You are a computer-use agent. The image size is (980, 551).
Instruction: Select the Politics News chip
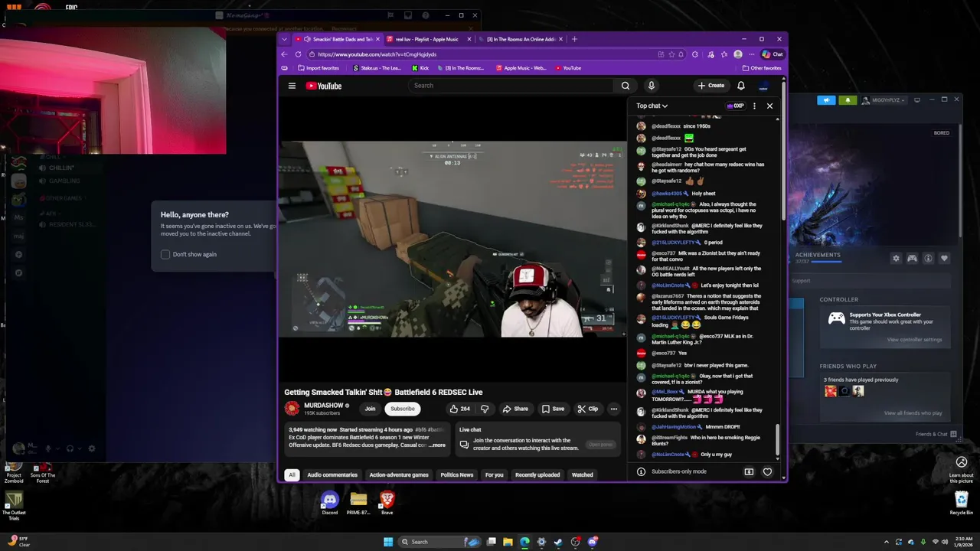(x=457, y=474)
